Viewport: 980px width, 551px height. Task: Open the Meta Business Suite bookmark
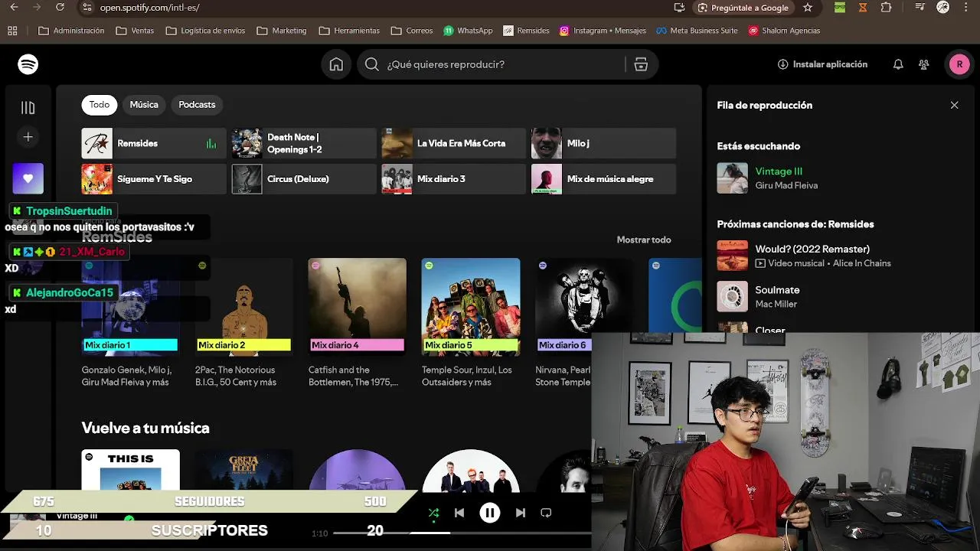[x=697, y=31]
